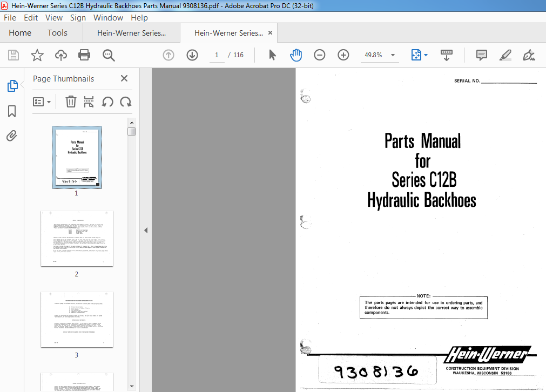Select page 1 thumbnail

point(77,157)
